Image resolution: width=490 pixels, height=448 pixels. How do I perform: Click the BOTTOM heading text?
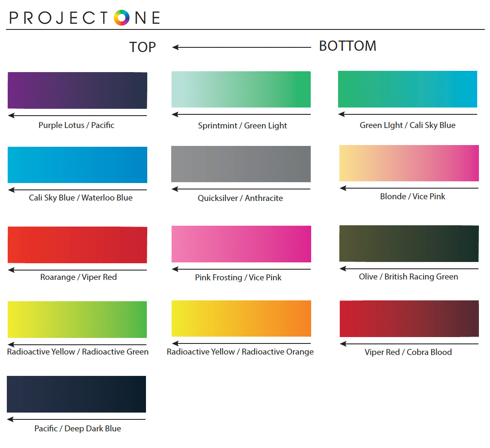coord(348,46)
